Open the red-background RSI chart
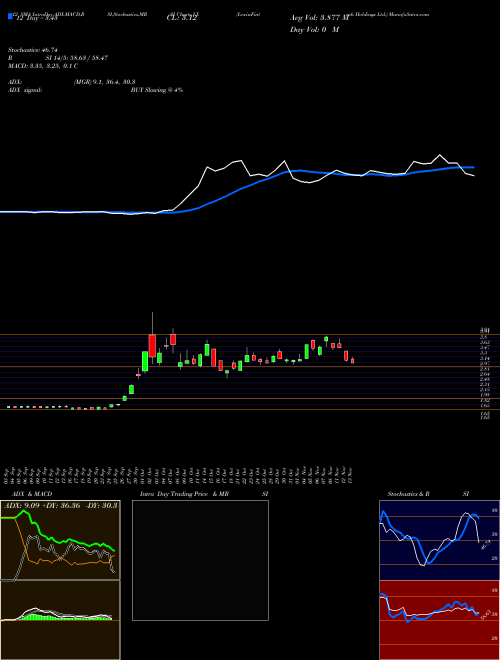Image resolution: width=500 pixels, height=660 pixels. [x=439, y=620]
